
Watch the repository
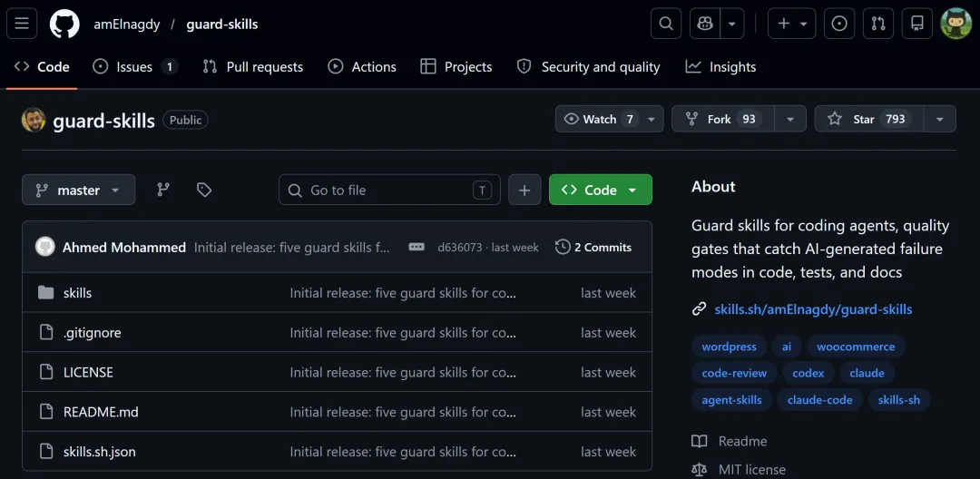click(601, 119)
